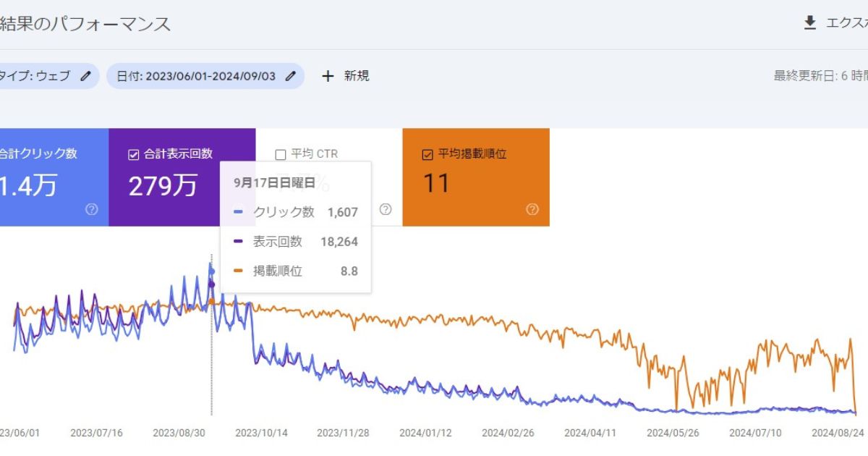The height and width of the screenshot is (456, 868).
Task: Click the エクスポート label
Action: click(x=846, y=23)
